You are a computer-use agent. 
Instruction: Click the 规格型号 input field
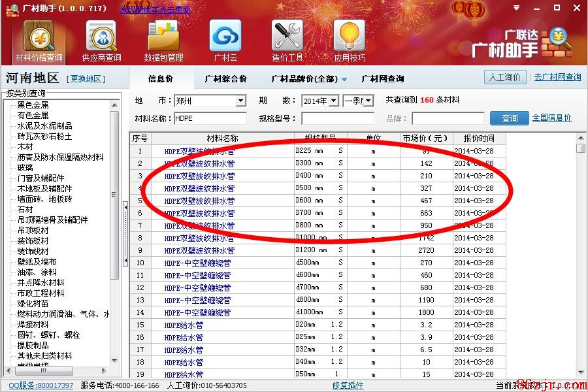click(x=337, y=118)
